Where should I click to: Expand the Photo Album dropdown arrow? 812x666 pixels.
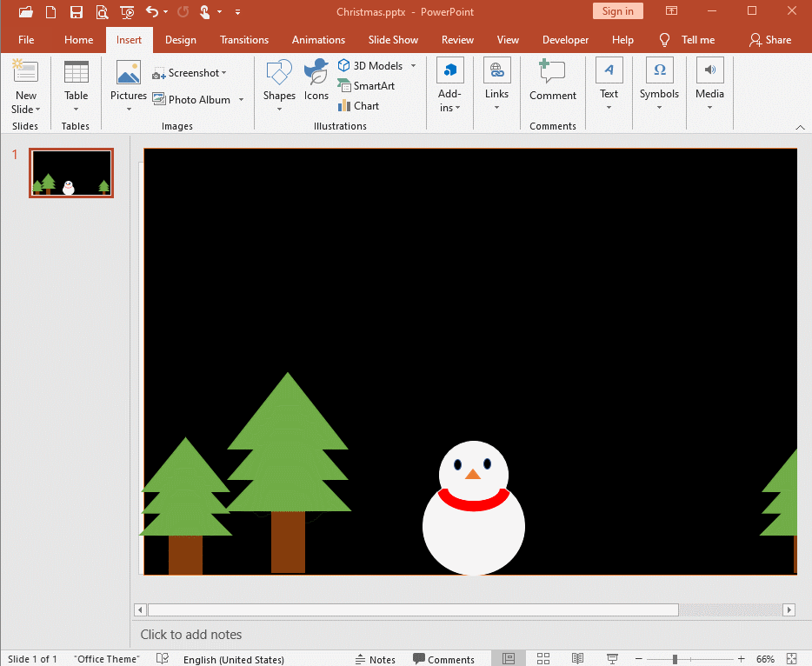pyautogui.click(x=242, y=99)
